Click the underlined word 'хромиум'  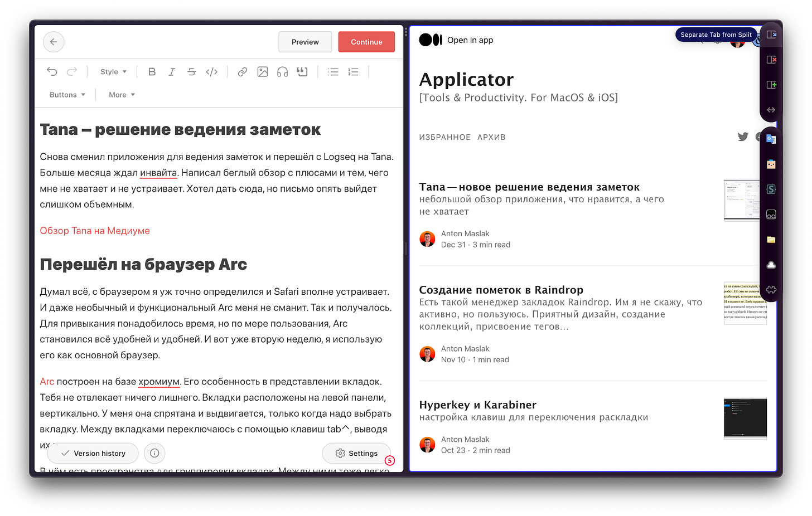(x=159, y=382)
